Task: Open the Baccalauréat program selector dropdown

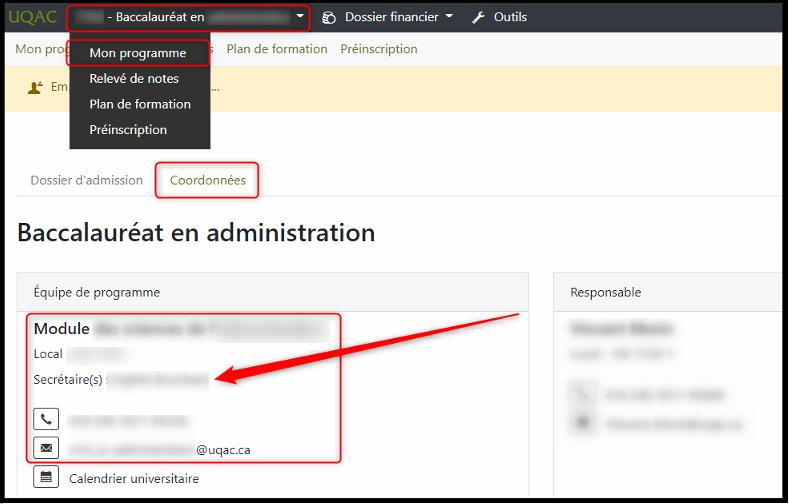Action: (188, 17)
